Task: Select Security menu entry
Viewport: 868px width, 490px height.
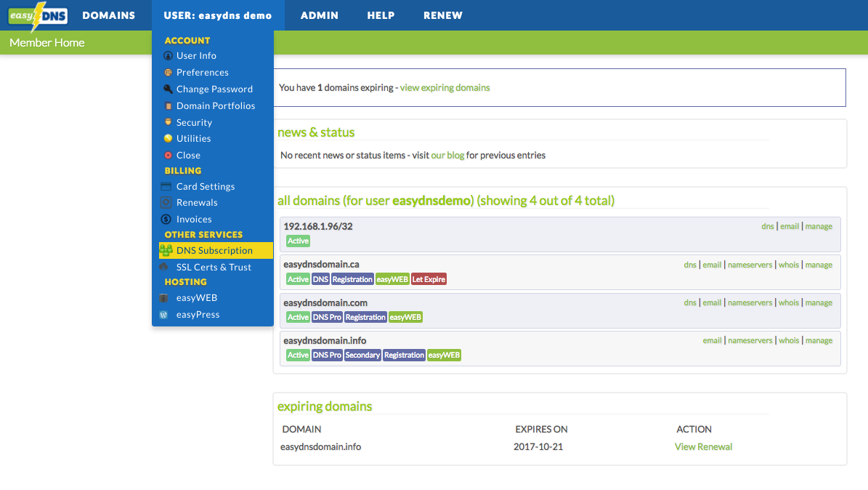Action: (x=195, y=122)
